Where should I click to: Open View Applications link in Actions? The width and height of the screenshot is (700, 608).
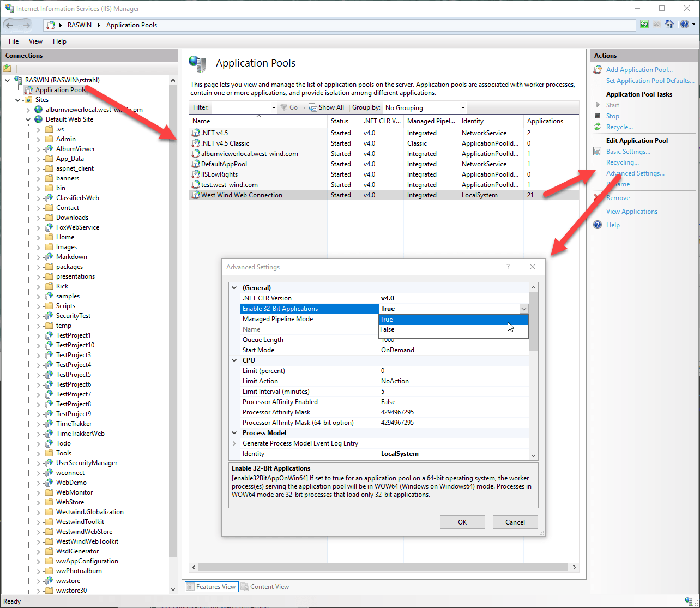(x=632, y=212)
